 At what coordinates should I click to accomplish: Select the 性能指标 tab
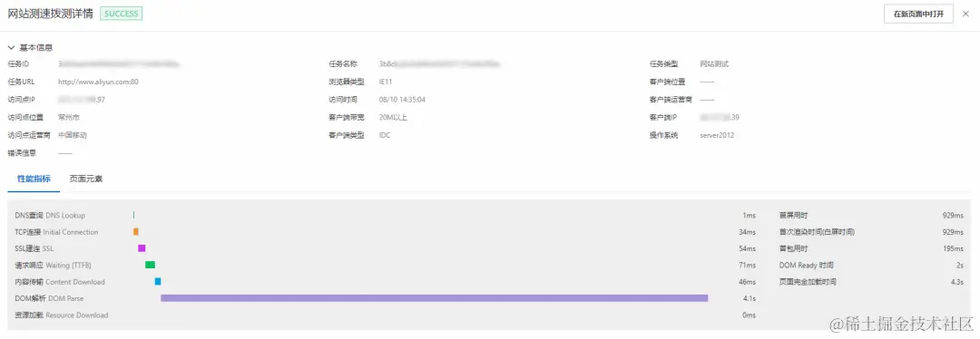tap(34, 179)
